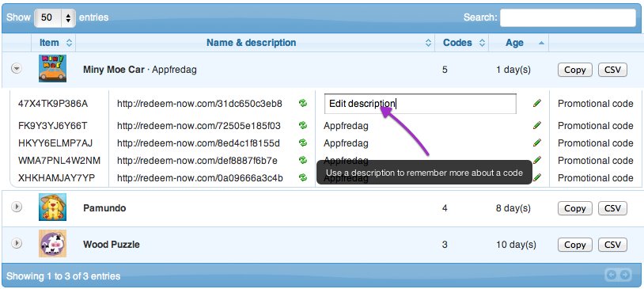The width and height of the screenshot is (644, 289).
Task: Click the Miny Moe Car title
Action: click(114, 70)
